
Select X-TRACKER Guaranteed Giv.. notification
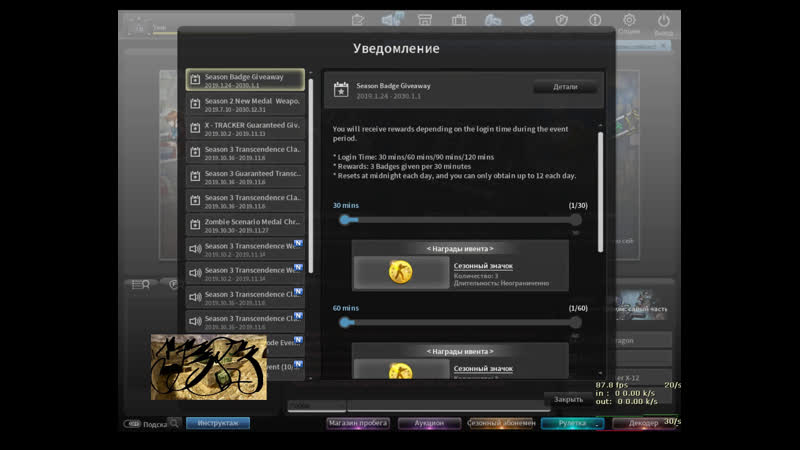coord(245,128)
